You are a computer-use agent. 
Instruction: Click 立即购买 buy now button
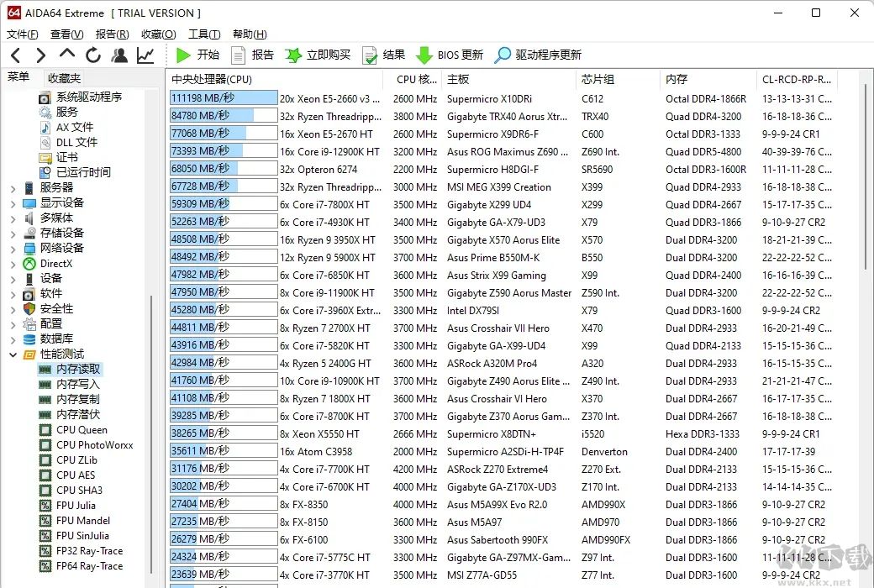click(x=318, y=55)
